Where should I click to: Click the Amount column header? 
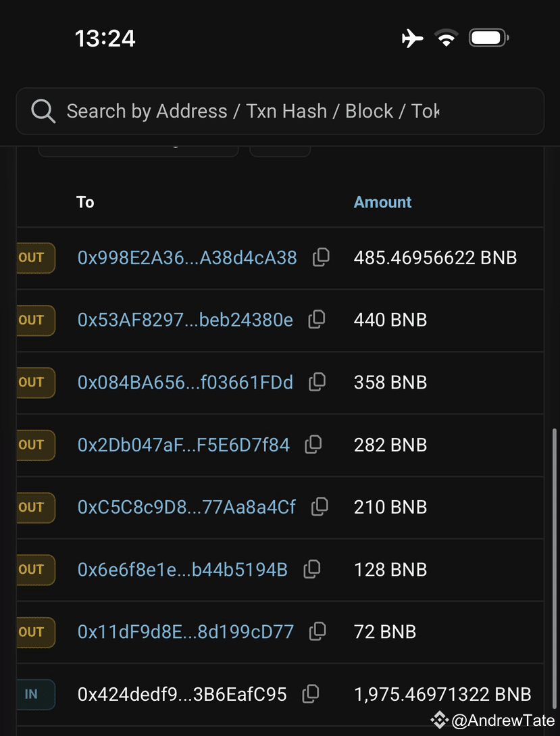[x=383, y=202]
